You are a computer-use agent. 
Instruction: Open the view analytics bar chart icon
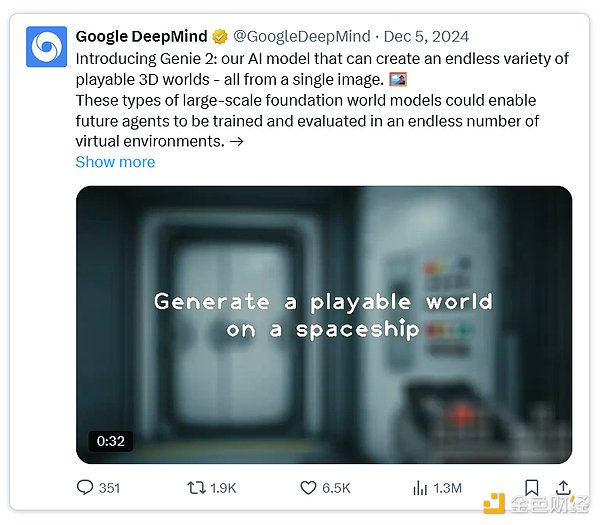coord(420,487)
